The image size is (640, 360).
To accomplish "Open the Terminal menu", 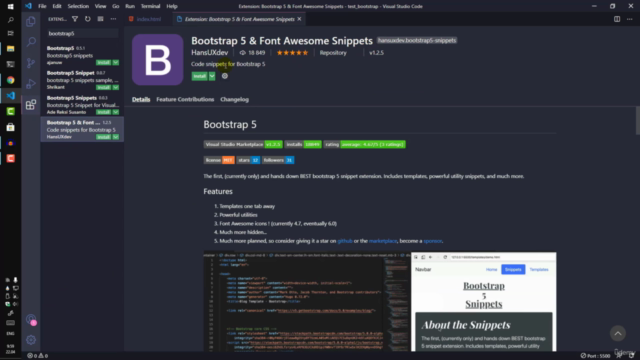I will click(151, 6).
